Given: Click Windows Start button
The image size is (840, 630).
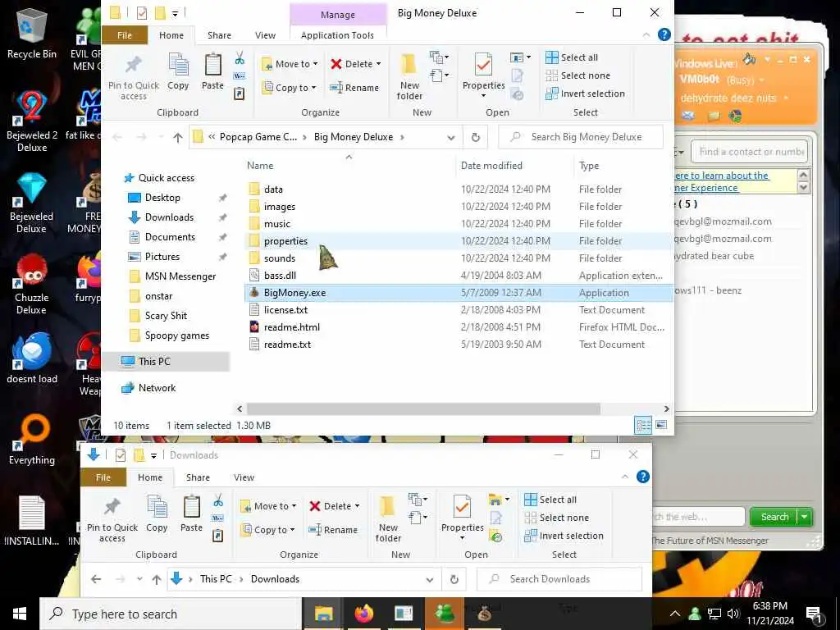Looking at the screenshot, I should [x=20, y=614].
